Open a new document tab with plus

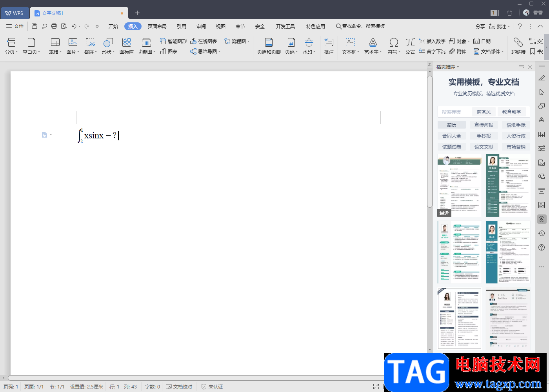(137, 13)
